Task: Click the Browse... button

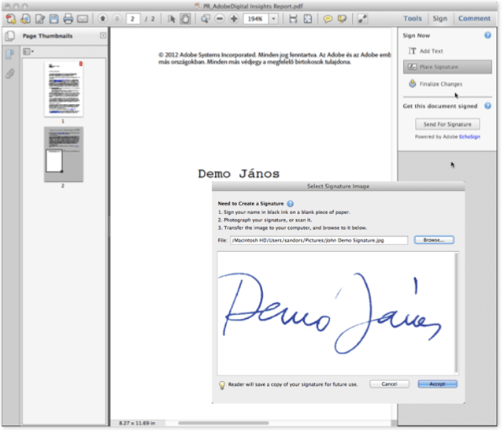Action: (434, 240)
